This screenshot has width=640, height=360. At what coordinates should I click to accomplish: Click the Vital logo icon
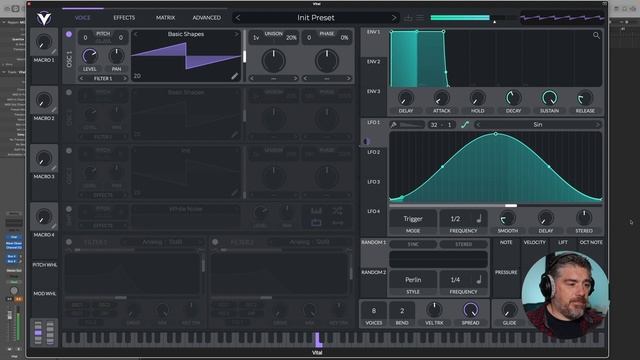44,18
